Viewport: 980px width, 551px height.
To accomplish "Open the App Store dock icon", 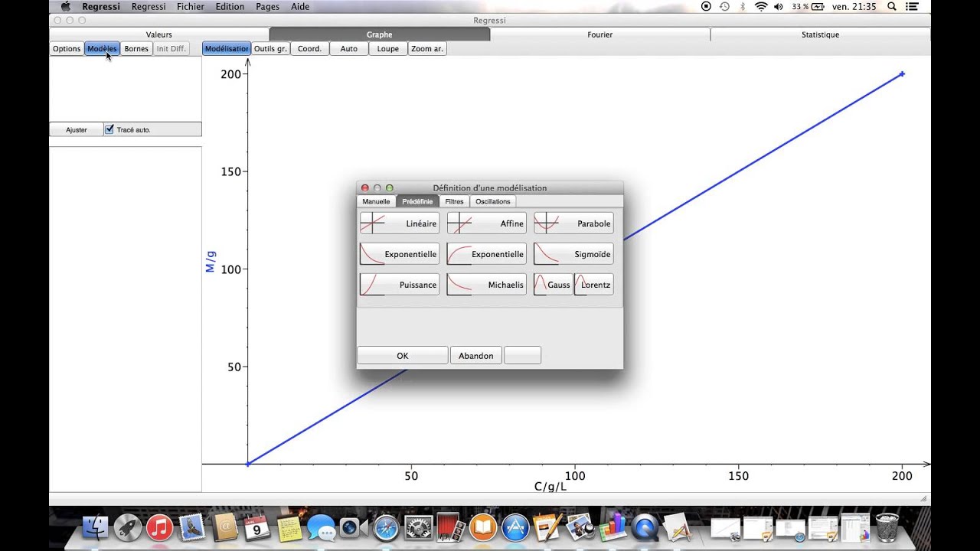I will click(x=515, y=527).
